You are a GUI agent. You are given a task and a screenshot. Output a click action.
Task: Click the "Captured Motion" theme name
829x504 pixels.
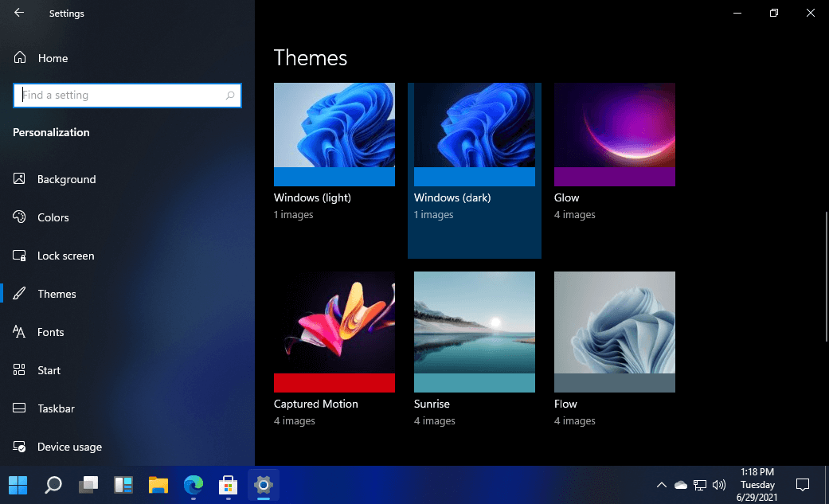coord(315,404)
